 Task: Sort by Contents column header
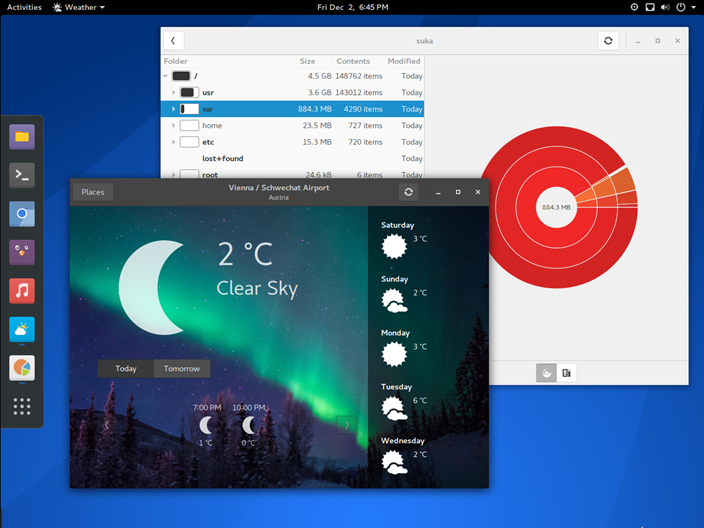358,61
